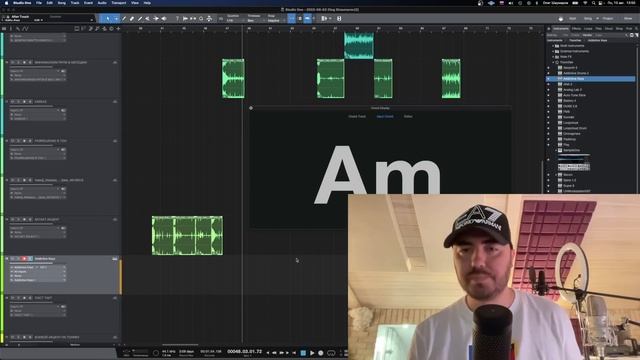Sort browser by Vendor
Viewport: 640px width, 360px height.
pos(587,35)
